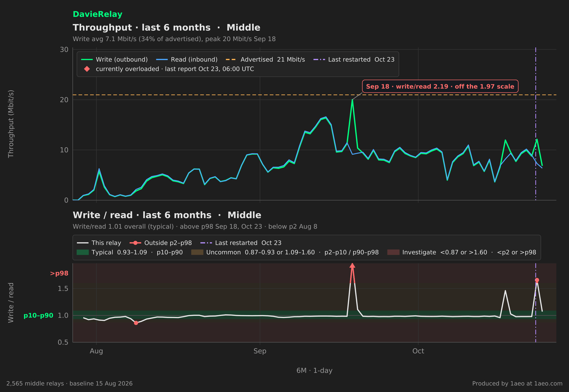This screenshot has width=569, height=392.
Task: Click the 6M · 1-day caption
Action: coord(315,371)
